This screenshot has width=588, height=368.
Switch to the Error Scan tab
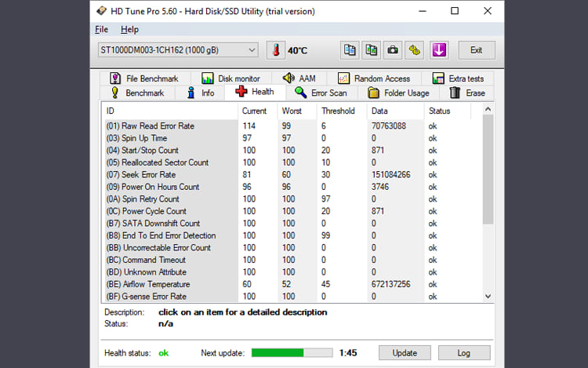pyautogui.click(x=321, y=93)
